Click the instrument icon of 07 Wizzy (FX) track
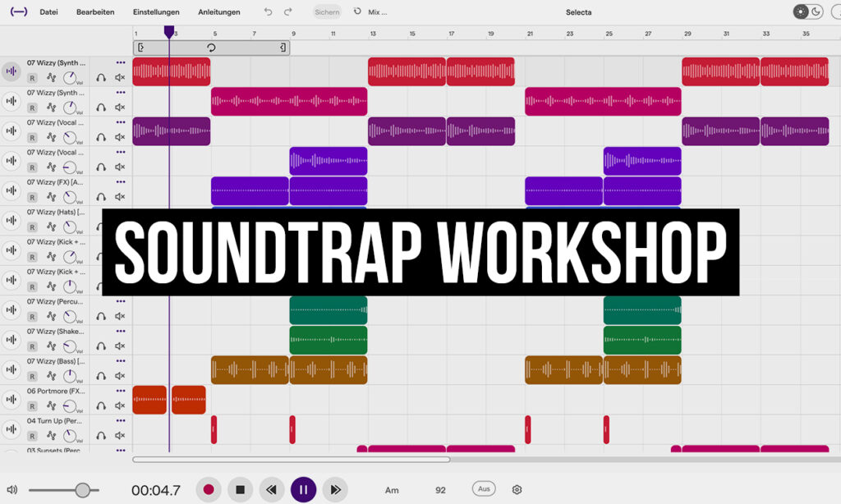The width and height of the screenshot is (841, 504). coord(11,190)
